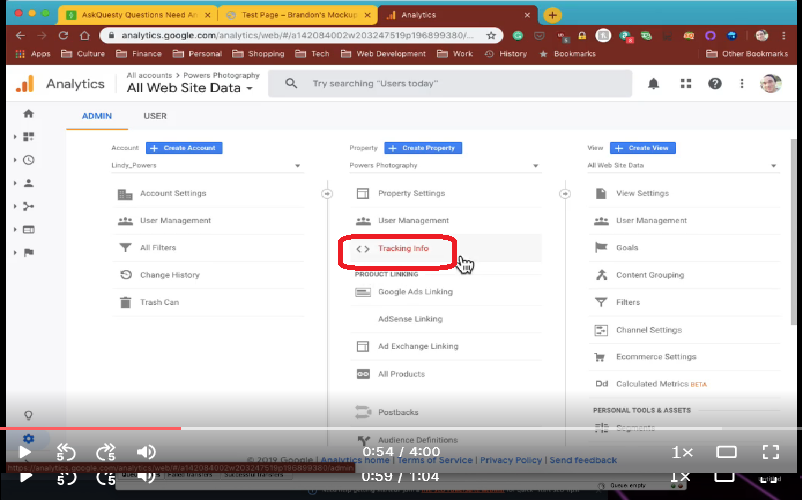Switch to Test Page browser tab
The height and width of the screenshot is (500, 802).
click(299, 15)
